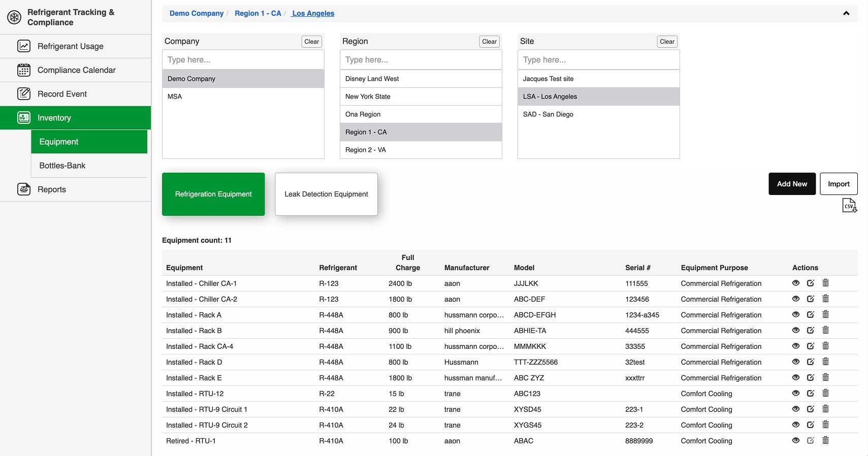This screenshot has height=456, width=868.
Task: Click the Equipment column header
Action: [x=184, y=268]
